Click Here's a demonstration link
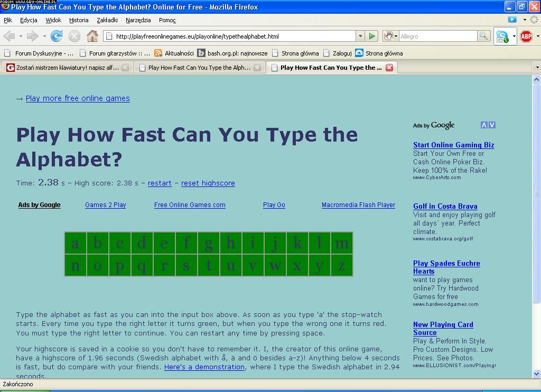This screenshot has height=392, width=541. click(x=204, y=367)
